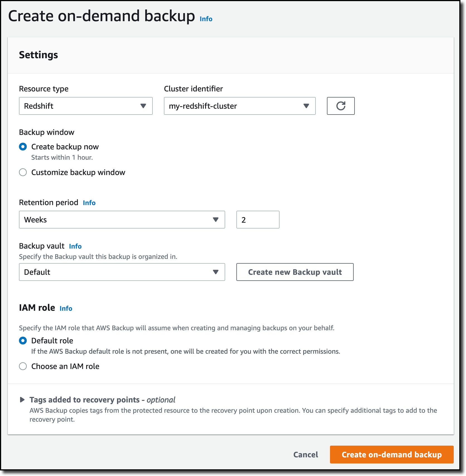Click the refresh cluster list icon

(341, 106)
